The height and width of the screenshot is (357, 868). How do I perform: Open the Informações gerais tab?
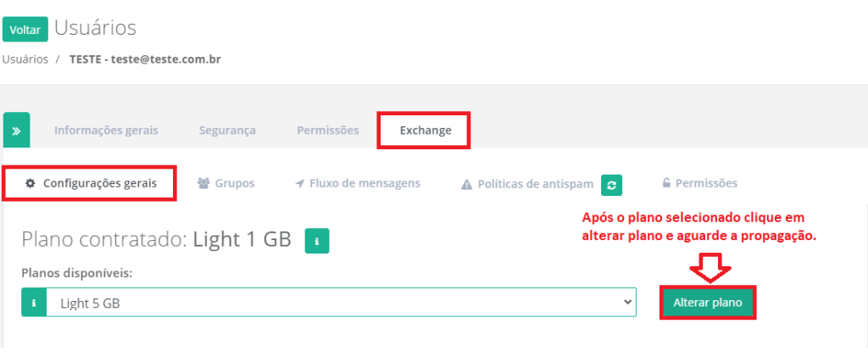coord(106,131)
